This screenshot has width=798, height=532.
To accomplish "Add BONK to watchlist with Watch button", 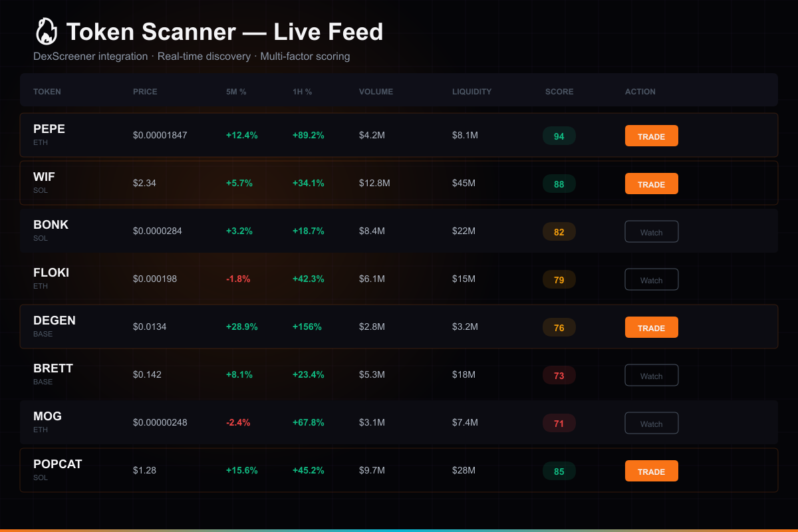I will pos(651,231).
